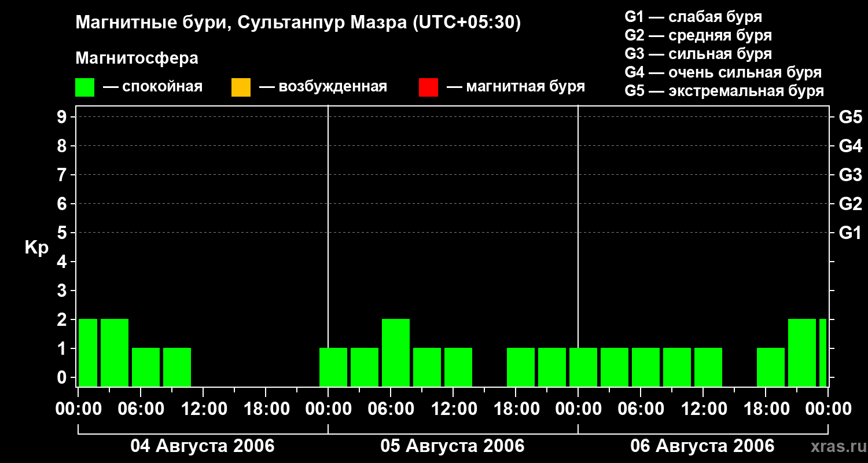Click the '05 Августа 2006' date label
This screenshot has width=868, height=463.
click(453, 446)
